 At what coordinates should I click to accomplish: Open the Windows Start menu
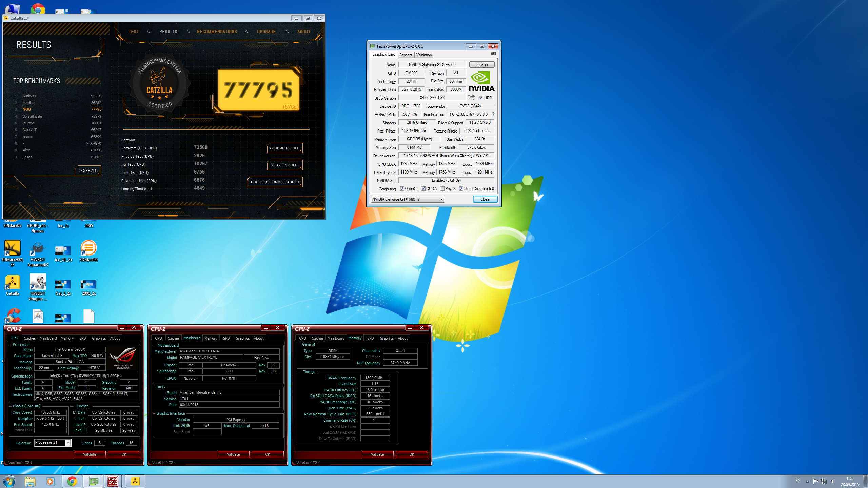click(9, 481)
